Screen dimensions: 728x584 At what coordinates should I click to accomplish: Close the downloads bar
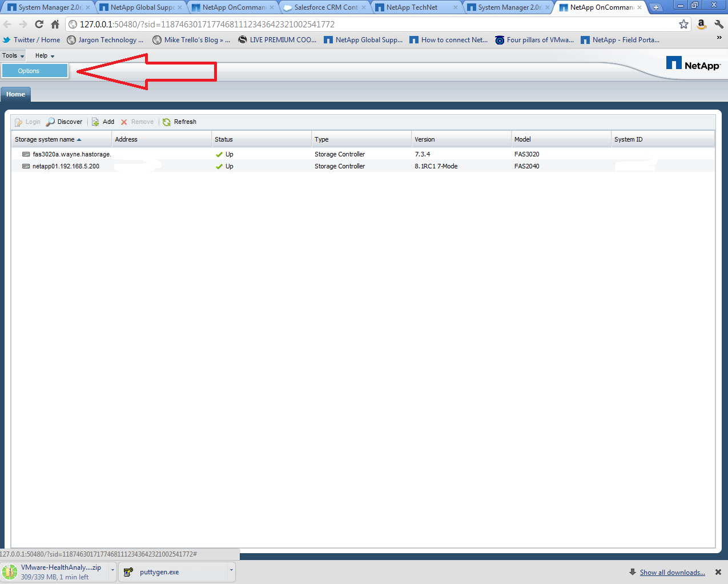click(x=718, y=572)
